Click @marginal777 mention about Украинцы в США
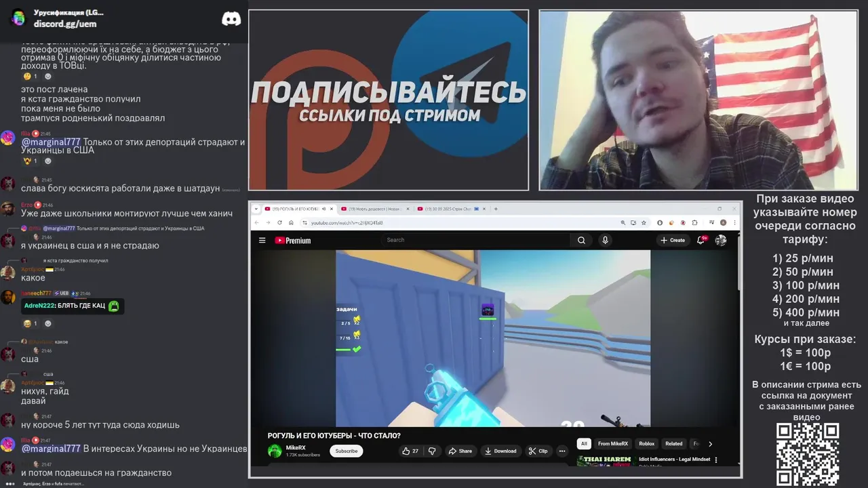This screenshot has width=868, height=488. point(51,142)
